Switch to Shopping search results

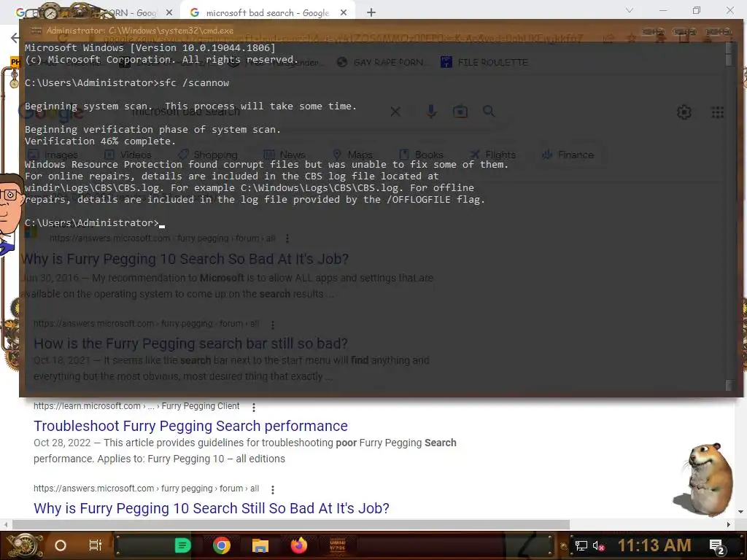point(208,155)
